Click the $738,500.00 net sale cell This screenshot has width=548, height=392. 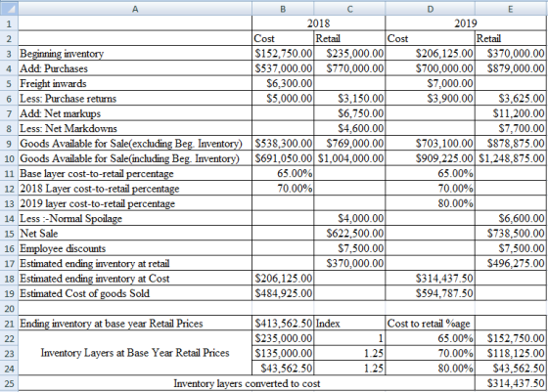pos(511,234)
